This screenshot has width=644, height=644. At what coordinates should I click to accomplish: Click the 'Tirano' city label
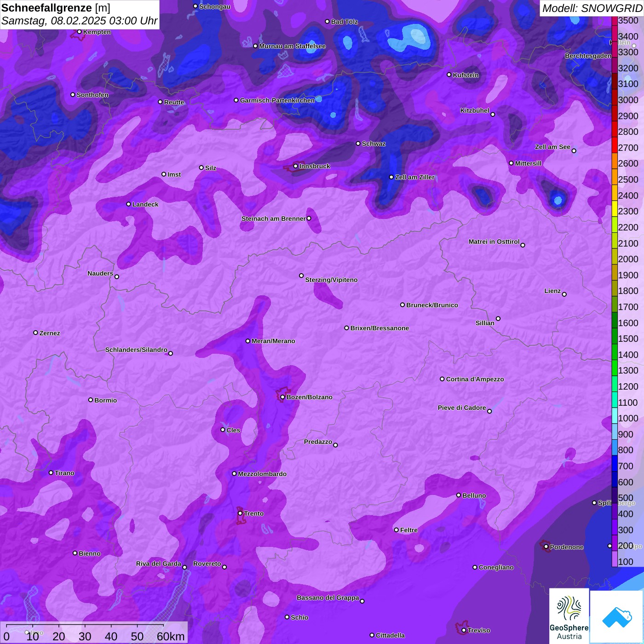tap(64, 473)
